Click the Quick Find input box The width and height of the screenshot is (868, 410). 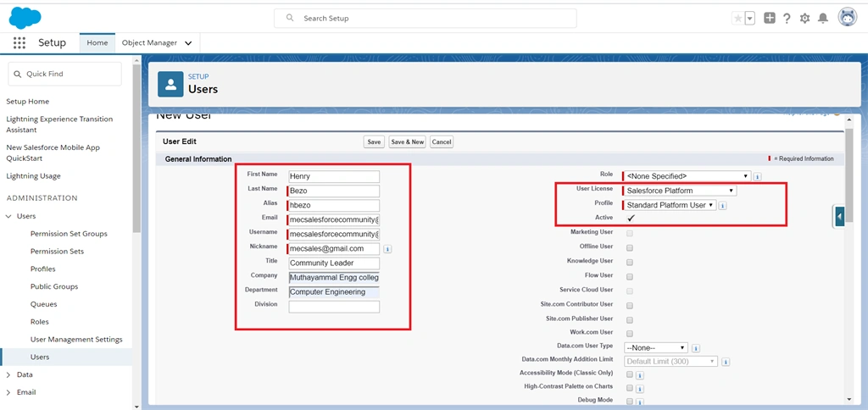pos(64,74)
